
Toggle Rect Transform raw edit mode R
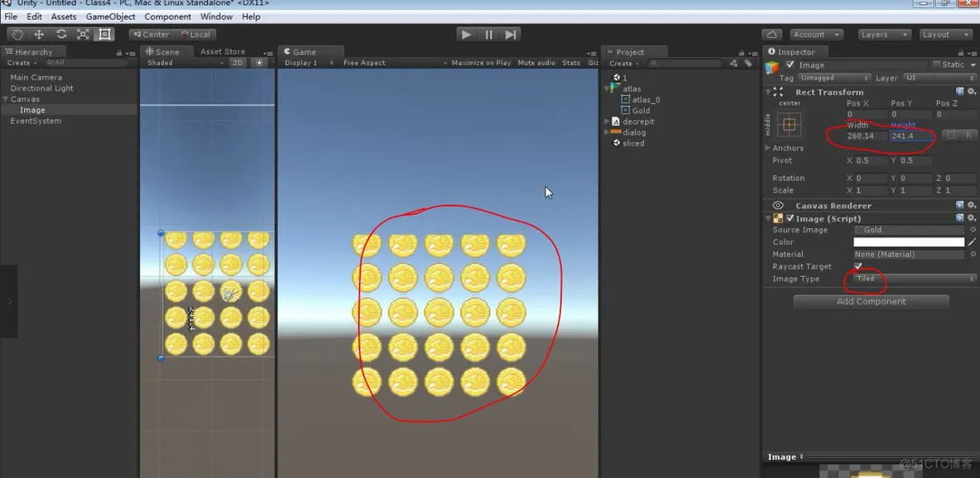(x=968, y=135)
